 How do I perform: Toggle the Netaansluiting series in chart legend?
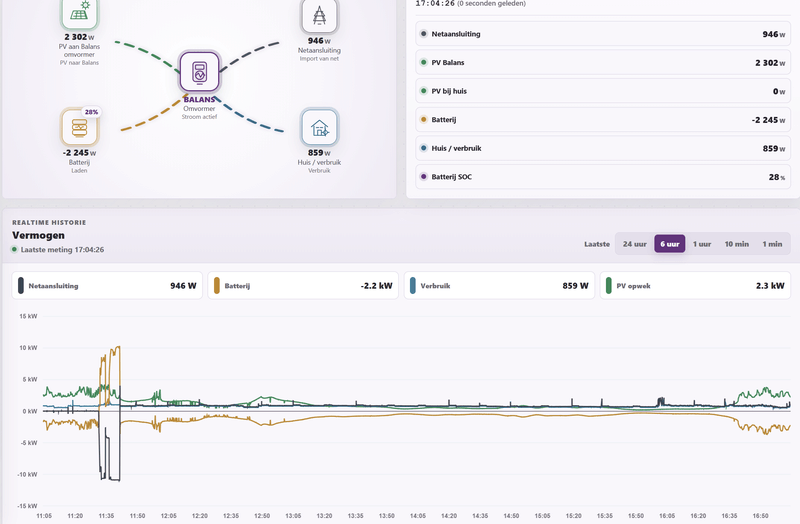pyautogui.click(x=107, y=286)
